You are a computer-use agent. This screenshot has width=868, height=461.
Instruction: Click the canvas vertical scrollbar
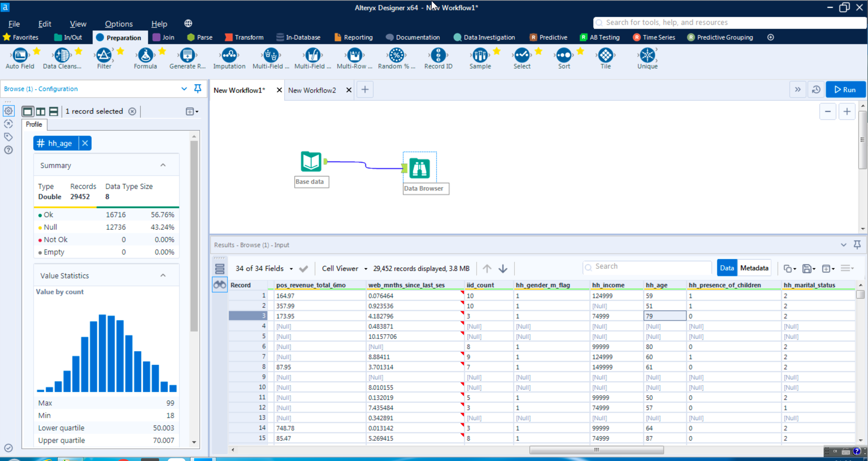(x=862, y=140)
